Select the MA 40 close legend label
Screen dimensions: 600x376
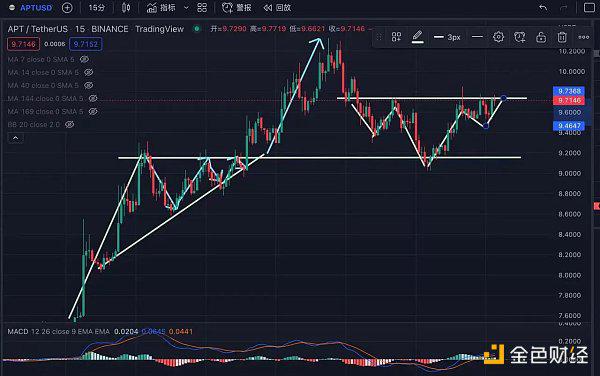[x=43, y=85]
